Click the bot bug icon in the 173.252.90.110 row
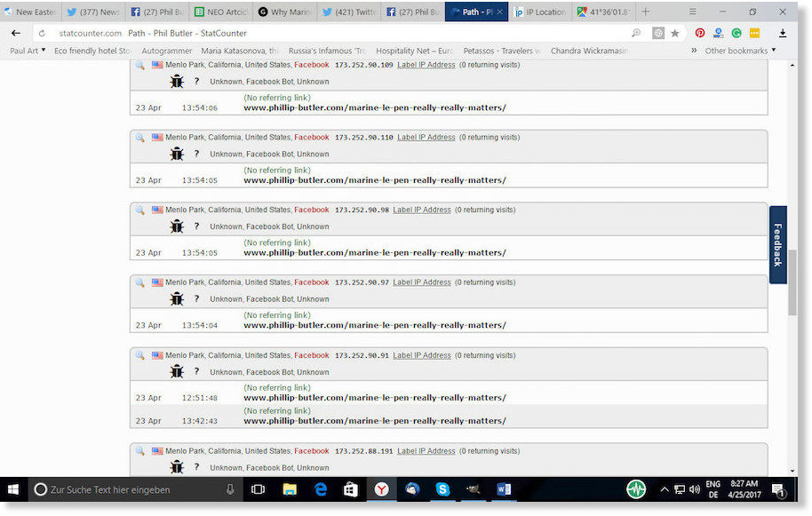Screen dimensions: 812x516 [177, 154]
